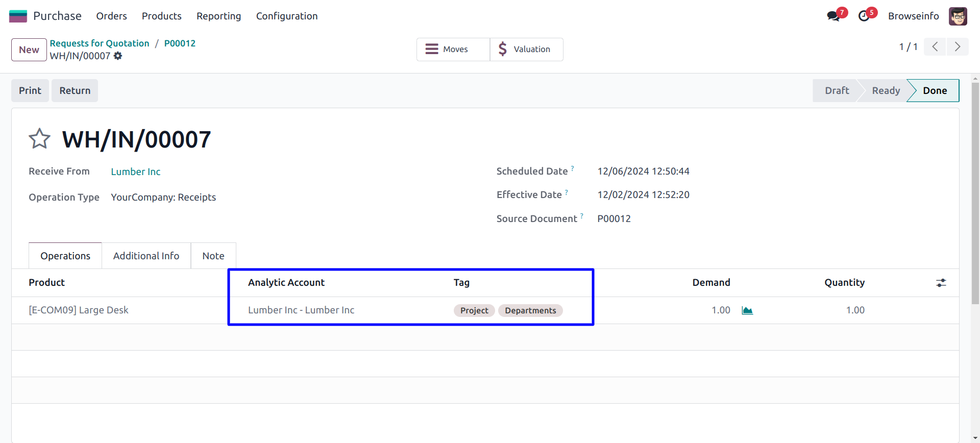The height and width of the screenshot is (443, 980).
Task: Switch to the Additional Info tab
Action: click(146, 256)
